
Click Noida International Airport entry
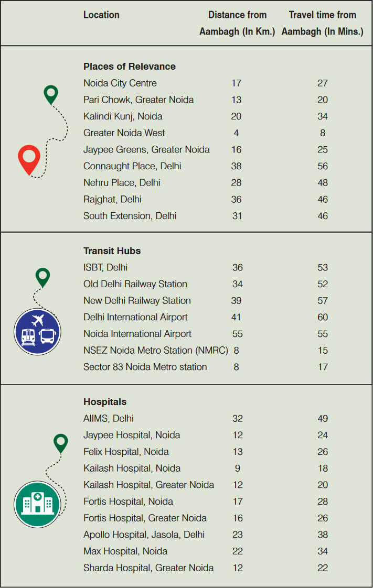pyautogui.click(x=137, y=334)
